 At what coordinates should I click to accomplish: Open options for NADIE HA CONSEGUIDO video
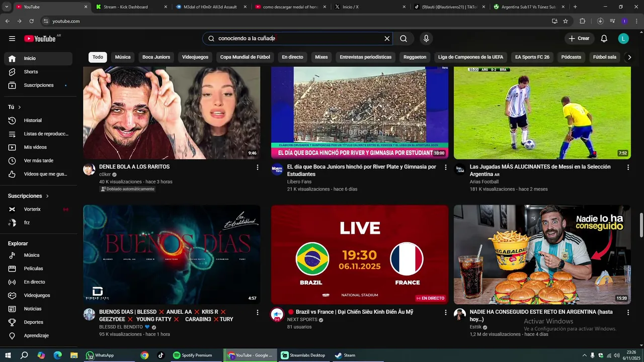point(628,313)
